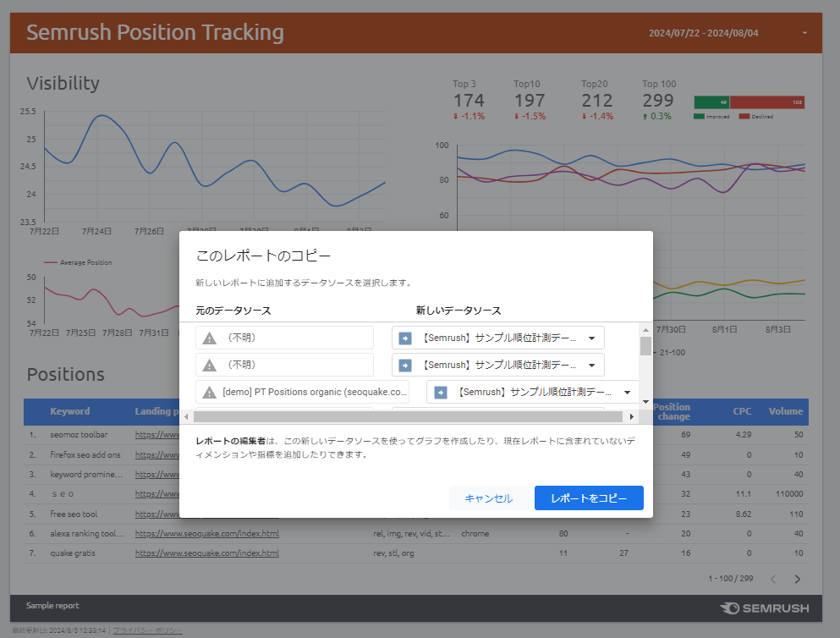Click the Volume cell 110000
840x638 pixels.
pyautogui.click(x=789, y=494)
